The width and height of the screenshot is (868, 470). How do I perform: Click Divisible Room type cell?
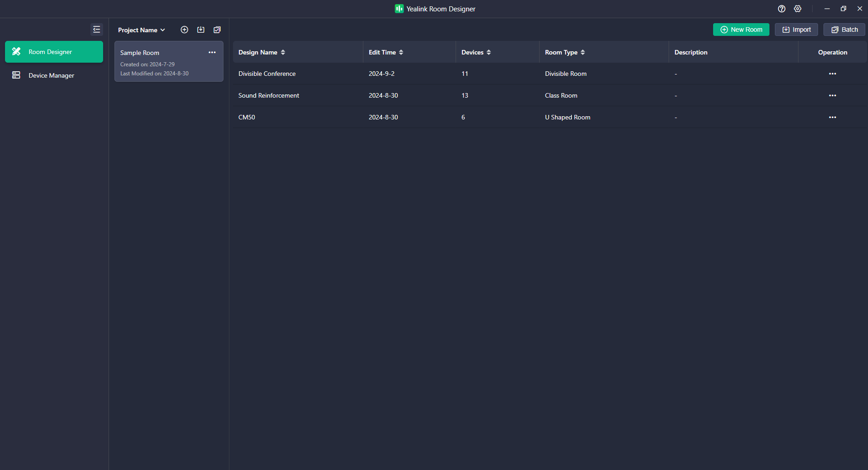click(x=565, y=74)
